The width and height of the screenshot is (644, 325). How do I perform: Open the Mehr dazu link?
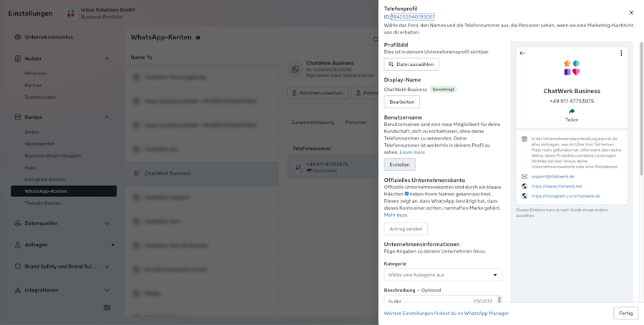click(396, 215)
